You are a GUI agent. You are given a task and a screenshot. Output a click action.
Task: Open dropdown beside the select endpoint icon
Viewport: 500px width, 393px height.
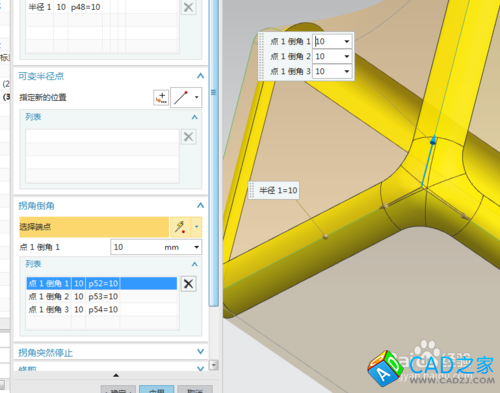[x=196, y=227]
